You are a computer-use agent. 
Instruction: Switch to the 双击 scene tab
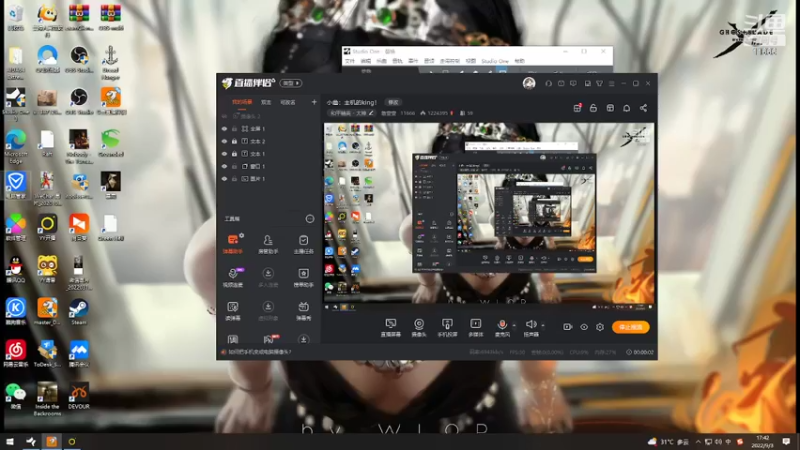click(266, 102)
